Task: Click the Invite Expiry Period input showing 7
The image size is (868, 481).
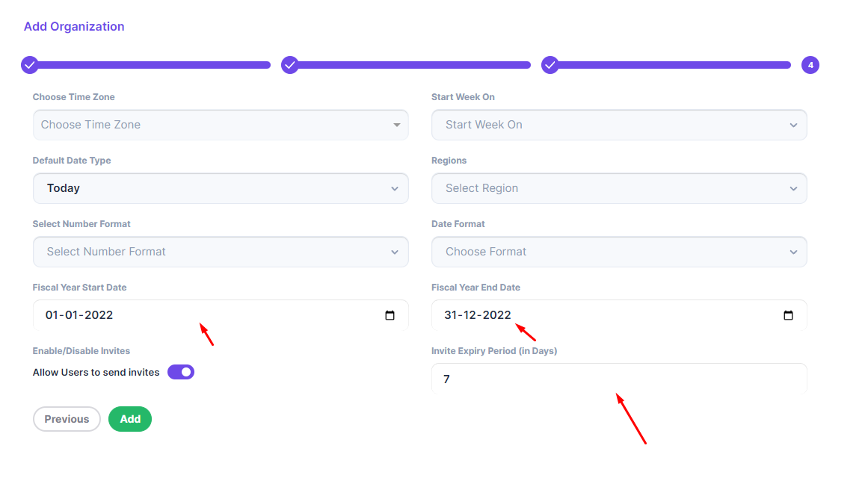Action: (619, 379)
